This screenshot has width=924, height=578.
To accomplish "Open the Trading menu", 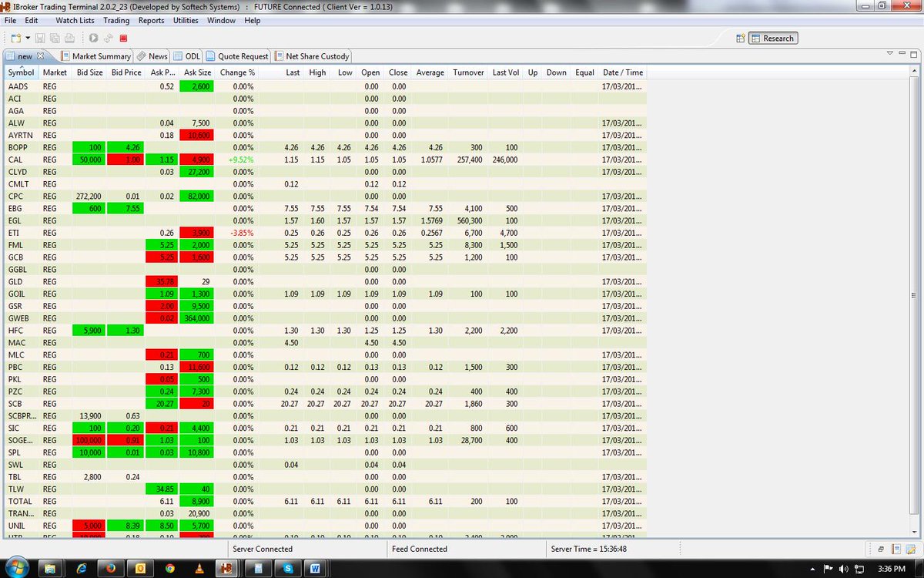I will click(x=116, y=21).
